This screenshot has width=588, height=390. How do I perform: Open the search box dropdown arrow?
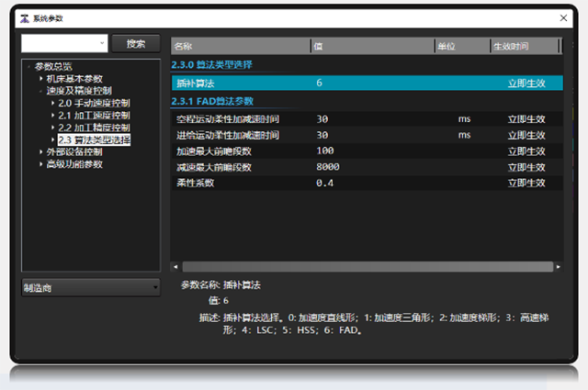(x=101, y=43)
